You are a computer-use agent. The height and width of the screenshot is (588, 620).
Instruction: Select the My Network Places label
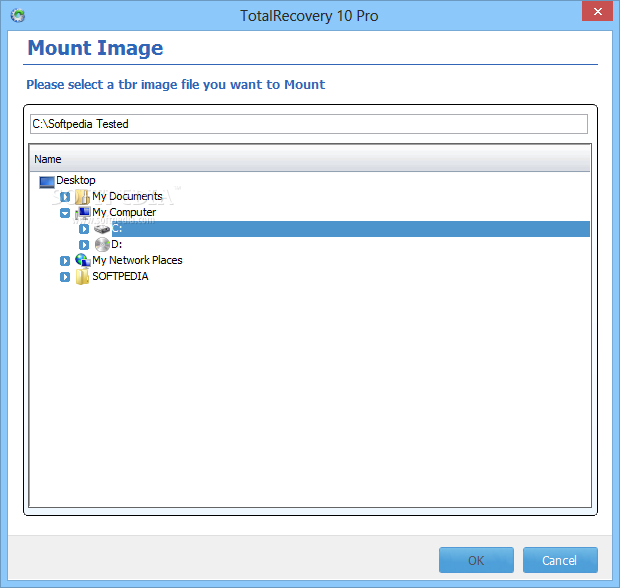pos(137,260)
